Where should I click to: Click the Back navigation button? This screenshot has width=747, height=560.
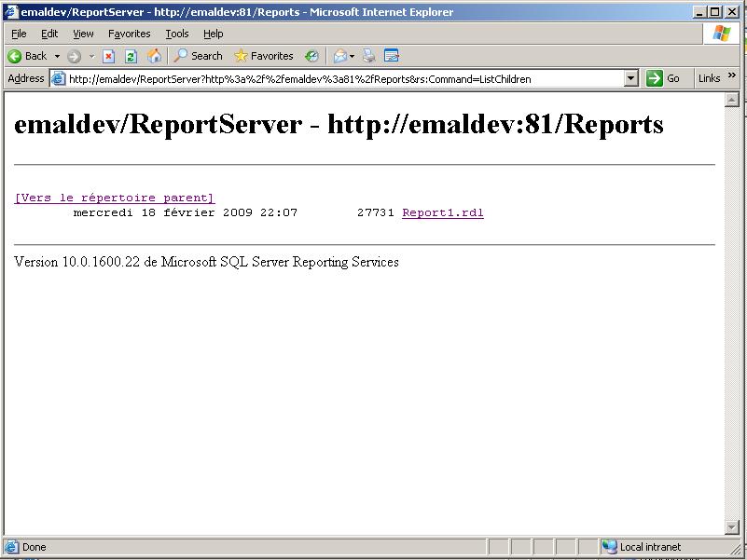(x=27, y=56)
